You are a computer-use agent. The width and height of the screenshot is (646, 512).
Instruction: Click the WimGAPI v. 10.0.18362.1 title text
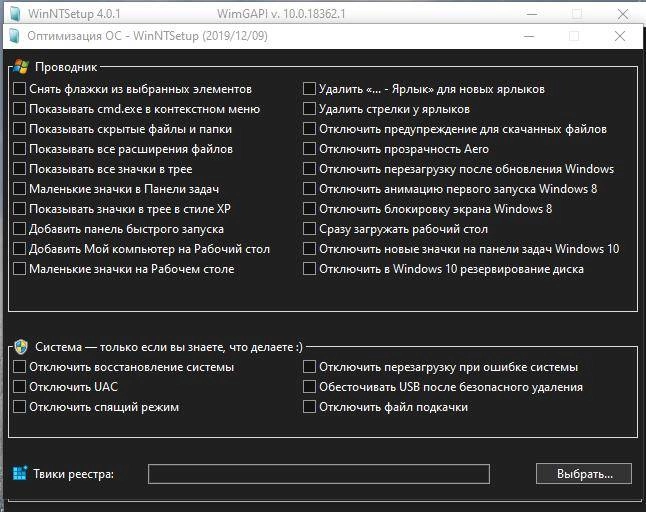[281, 14]
